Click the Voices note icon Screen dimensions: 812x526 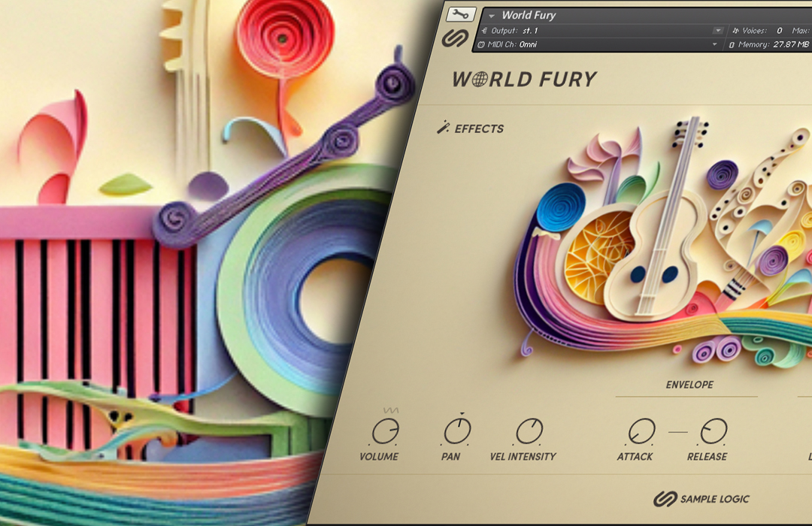pos(736,31)
